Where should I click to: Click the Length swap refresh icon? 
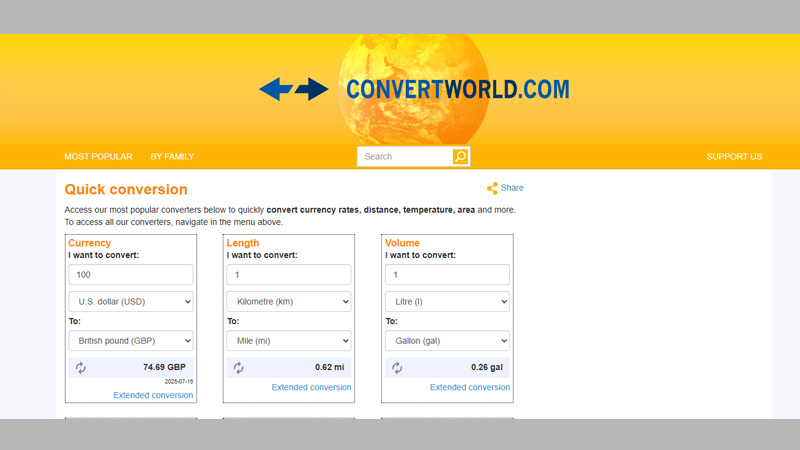click(239, 368)
